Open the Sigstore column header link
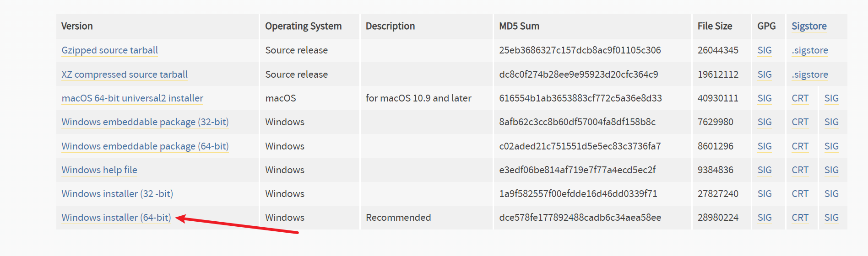Viewport: 868px width, 256px height. click(x=809, y=26)
